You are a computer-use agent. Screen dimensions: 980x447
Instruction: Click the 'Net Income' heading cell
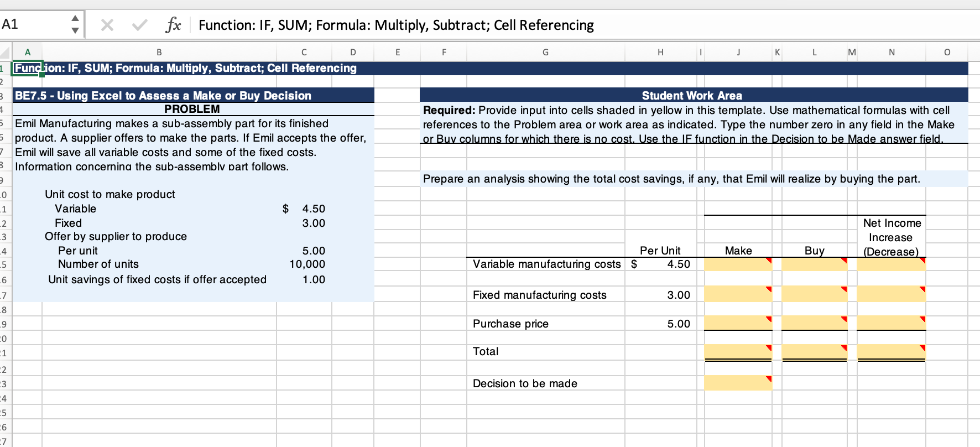point(892,223)
